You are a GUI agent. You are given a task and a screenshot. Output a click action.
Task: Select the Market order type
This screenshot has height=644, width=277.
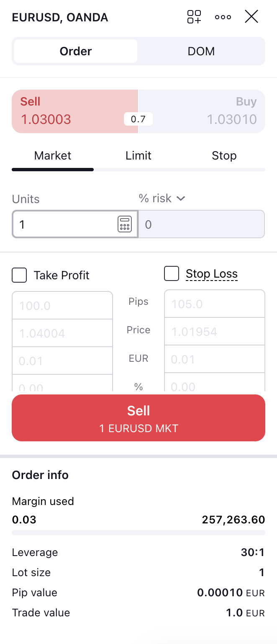[x=53, y=156]
